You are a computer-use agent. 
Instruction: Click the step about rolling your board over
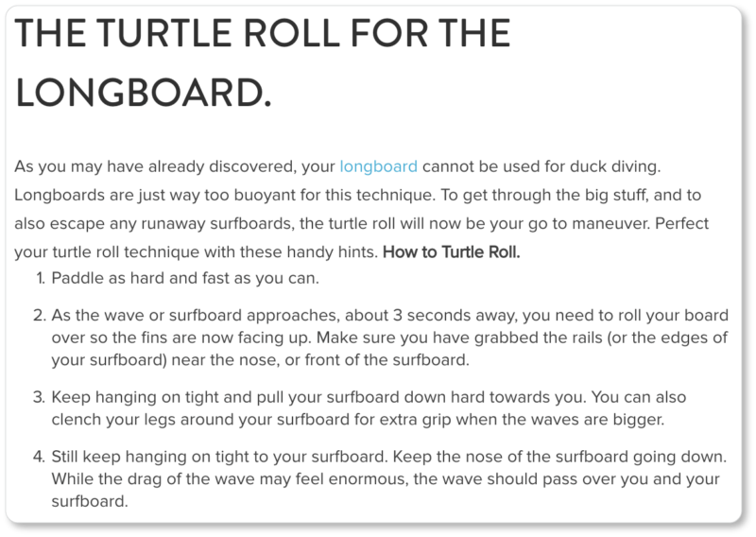[389, 338]
